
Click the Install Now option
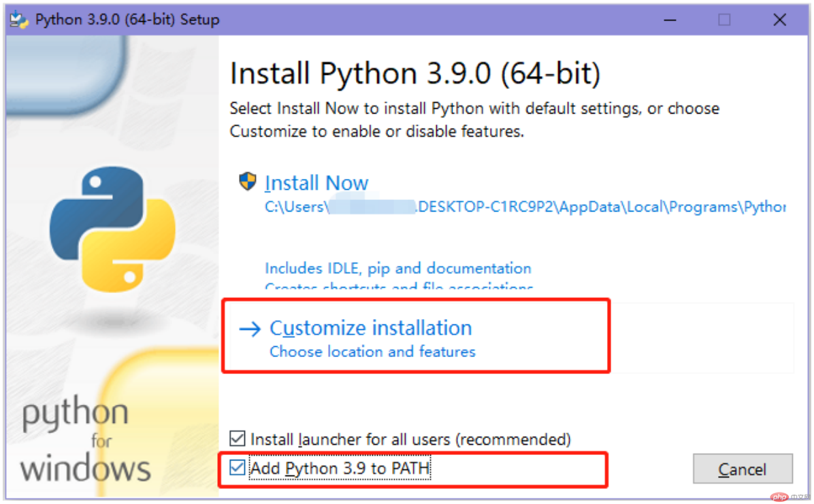(x=316, y=183)
